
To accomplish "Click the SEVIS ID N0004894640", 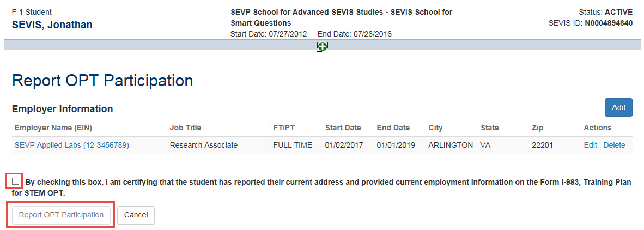I will tap(609, 23).
